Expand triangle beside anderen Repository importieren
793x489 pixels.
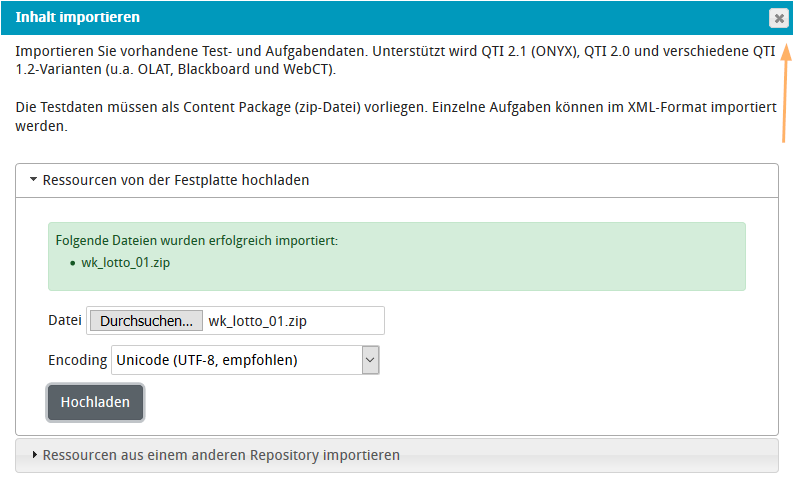click(35, 455)
